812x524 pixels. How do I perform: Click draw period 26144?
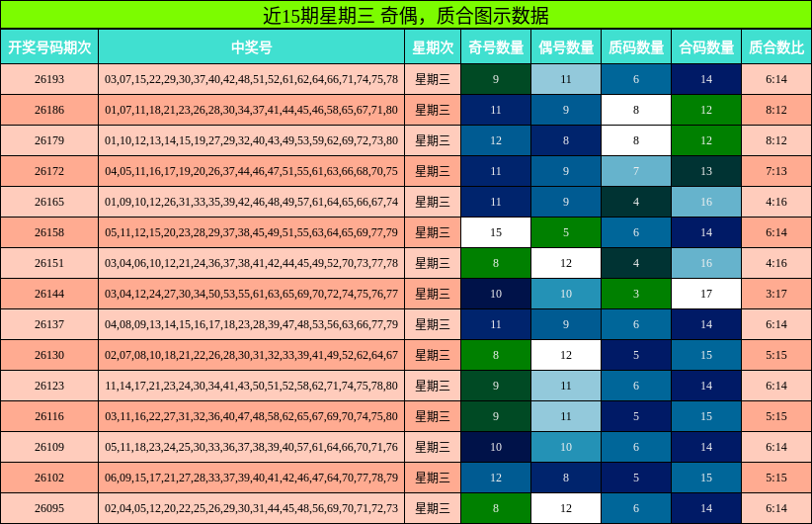(x=49, y=294)
